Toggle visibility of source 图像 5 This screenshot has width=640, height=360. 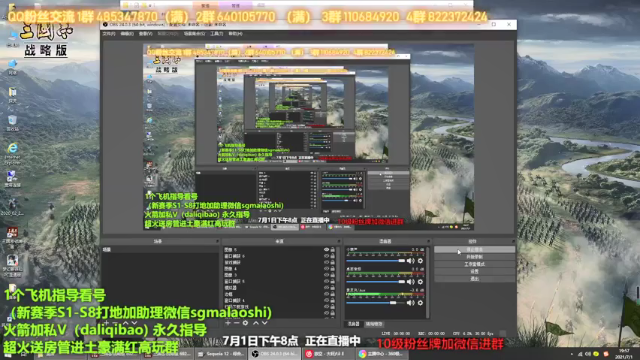(326, 249)
